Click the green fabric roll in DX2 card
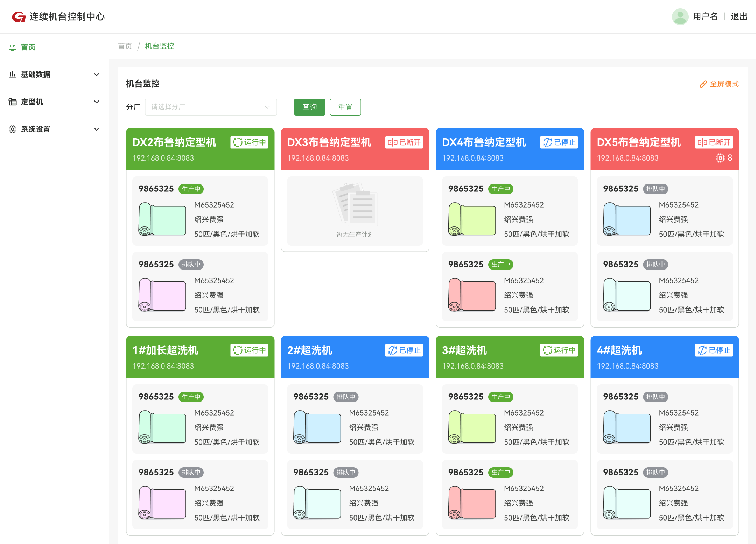Image resolution: width=756 pixels, height=544 pixels. (x=162, y=219)
